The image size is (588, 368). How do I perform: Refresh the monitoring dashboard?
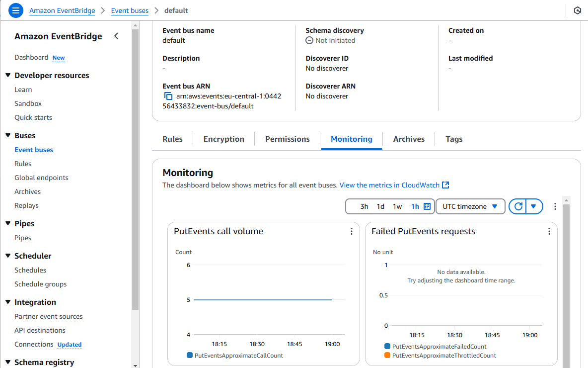click(518, 206)
